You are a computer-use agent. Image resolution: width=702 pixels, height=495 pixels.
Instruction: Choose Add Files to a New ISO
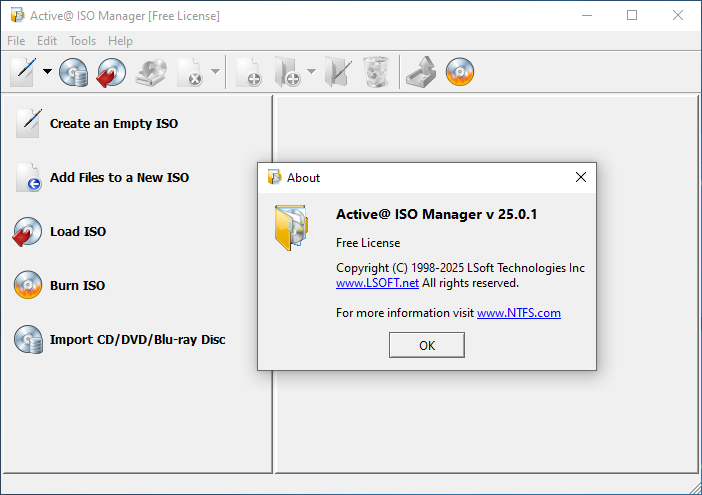pyautogui.click(x=120, y=178)
